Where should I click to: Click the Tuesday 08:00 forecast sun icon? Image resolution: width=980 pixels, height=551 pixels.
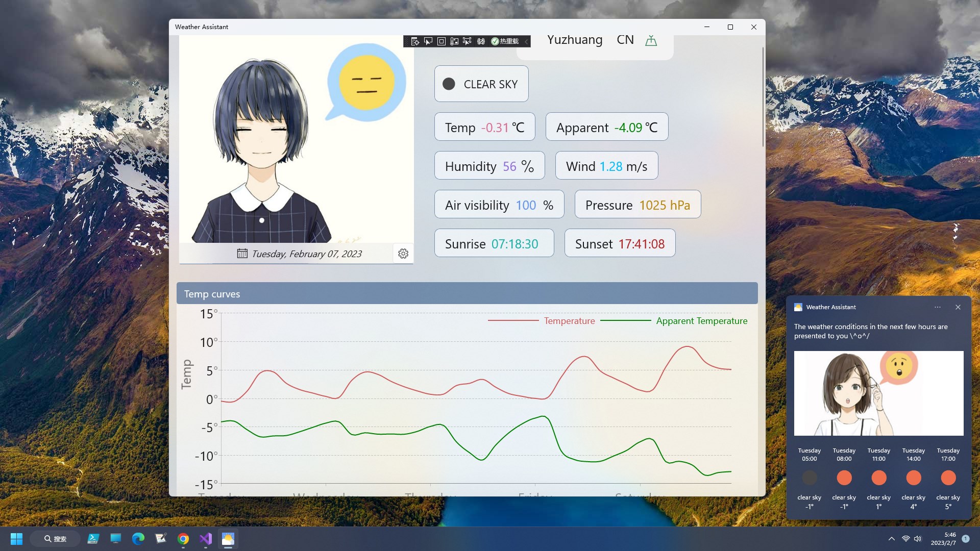[844, 478]
